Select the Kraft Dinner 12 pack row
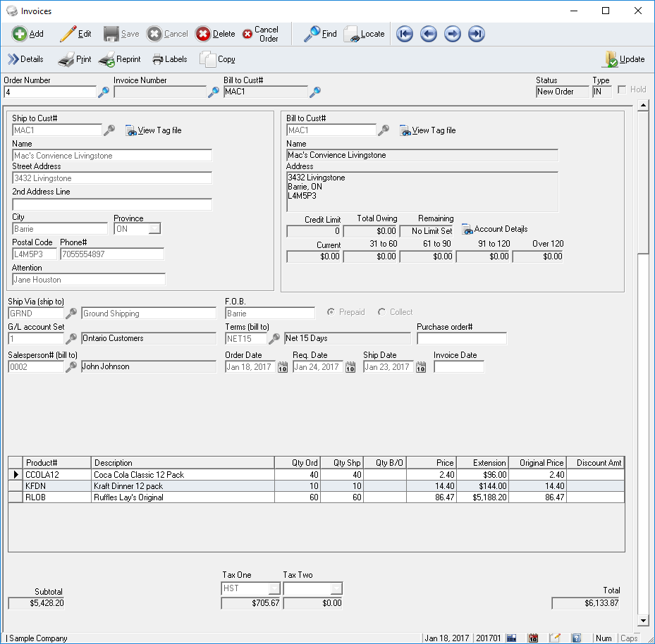The height and width of the screenshot is (644, 655). (x=128, y=486)
